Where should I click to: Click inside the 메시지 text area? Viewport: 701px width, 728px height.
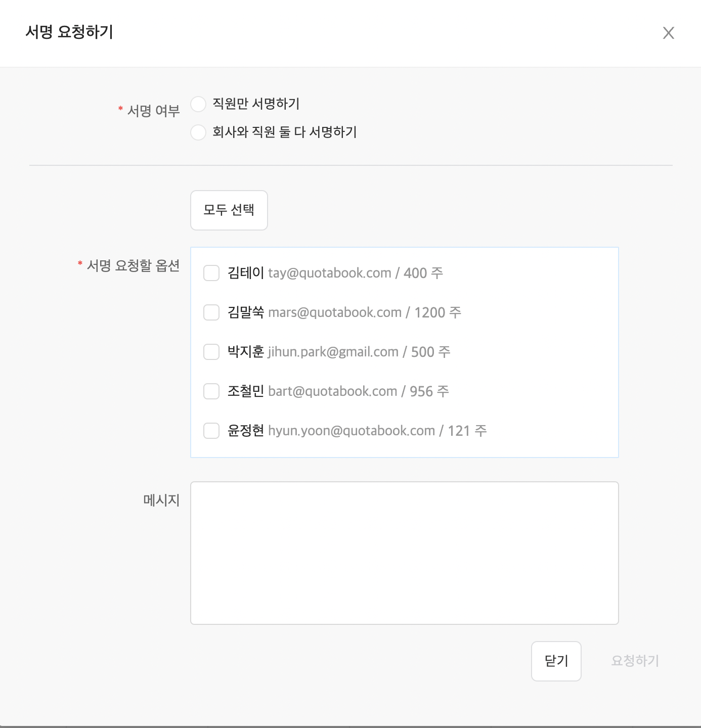(405, 553)
